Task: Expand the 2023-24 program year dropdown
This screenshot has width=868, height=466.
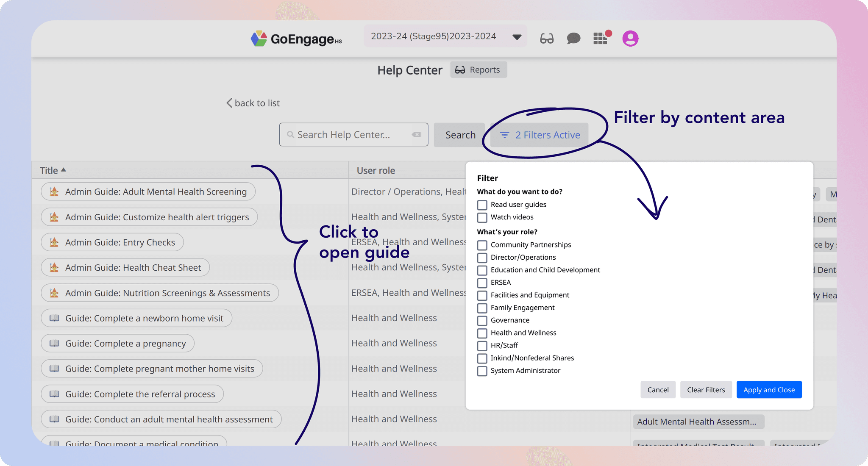Action: (517, 37)
